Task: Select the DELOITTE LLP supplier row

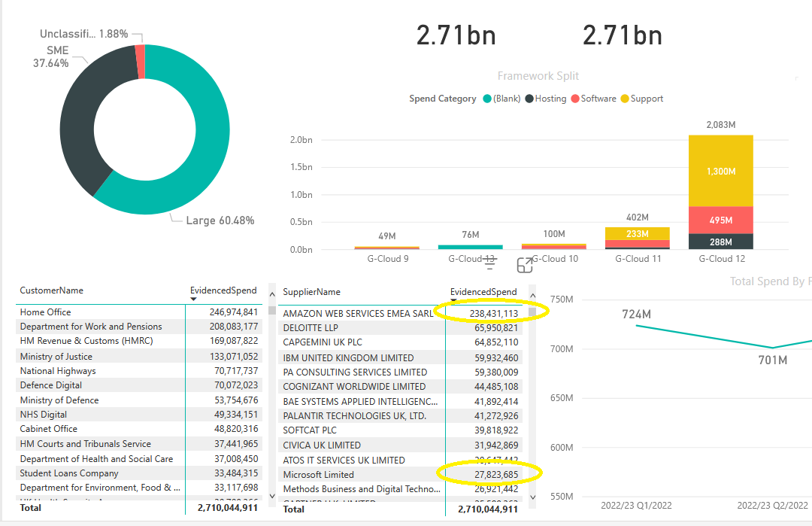Action: point(400,327)
